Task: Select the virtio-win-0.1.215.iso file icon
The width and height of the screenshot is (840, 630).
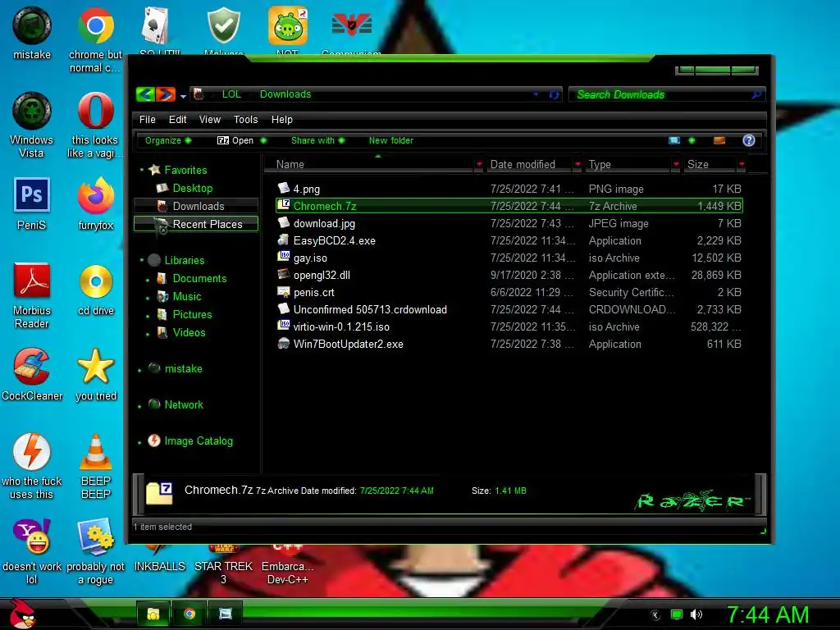Action: (283, 326)
